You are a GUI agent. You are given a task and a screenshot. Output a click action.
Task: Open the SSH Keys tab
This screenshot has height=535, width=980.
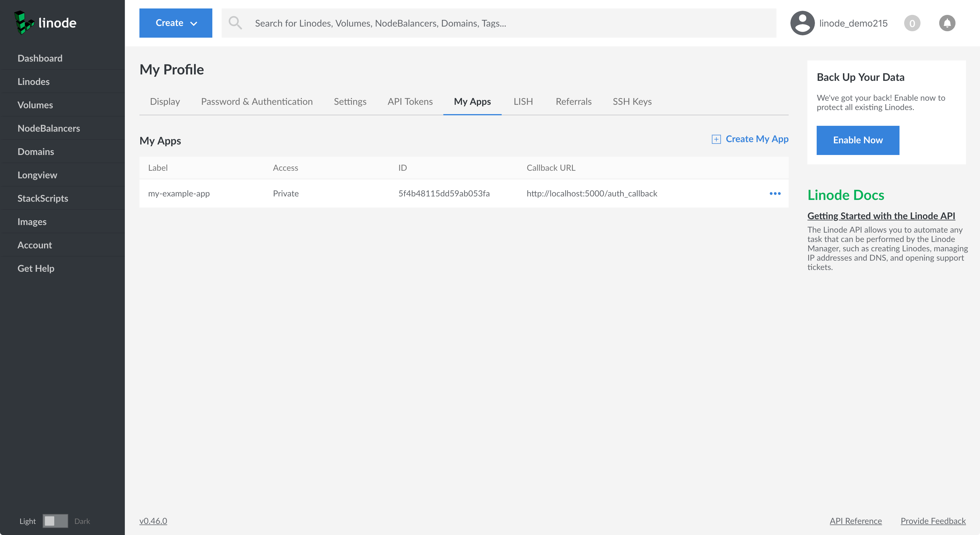632,101
